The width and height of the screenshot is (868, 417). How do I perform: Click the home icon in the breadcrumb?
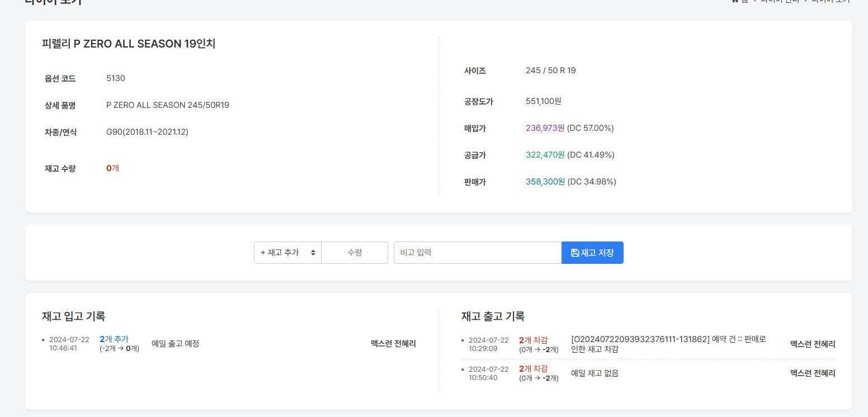coord(735,1)
